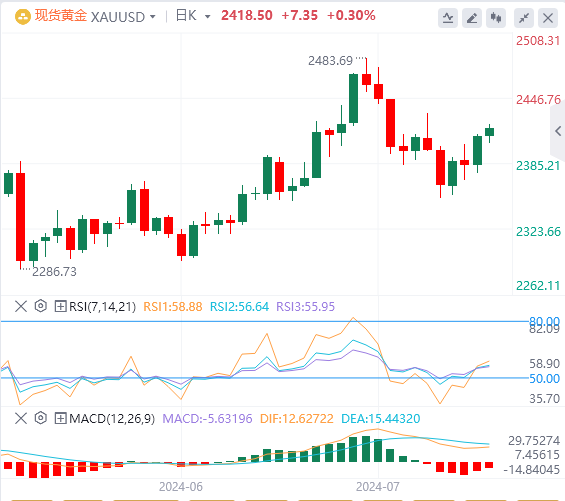Click the RSI(7,14,21) indicator label
Image resolution: width=565 pixels, height=501 pixels.
(x=102, y=307)
